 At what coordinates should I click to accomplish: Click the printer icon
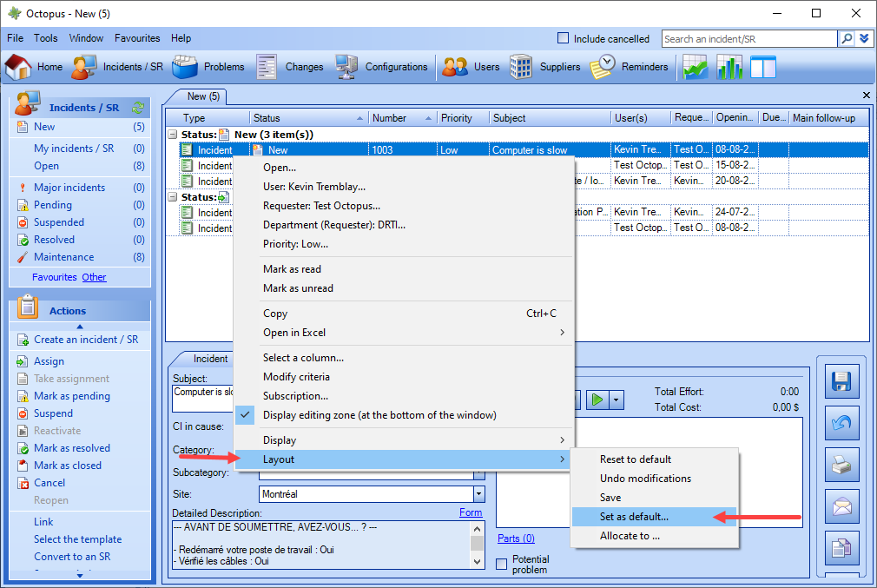(x=841, y=465)
